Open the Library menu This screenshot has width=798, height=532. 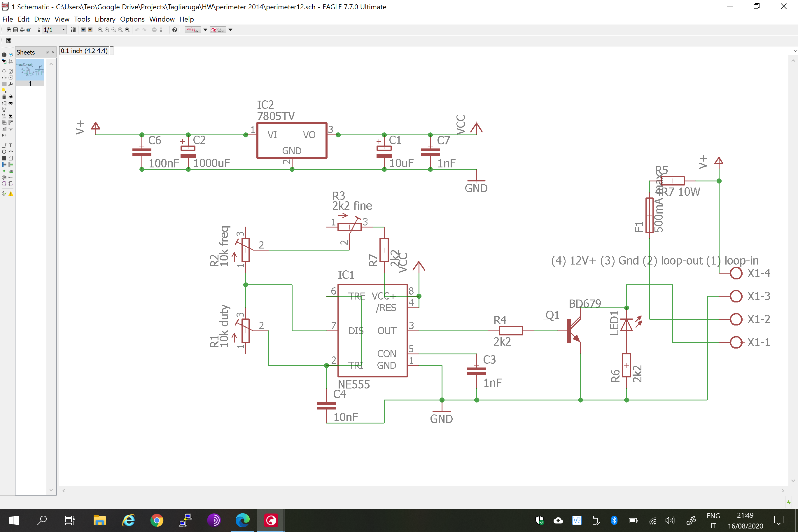click(104, 19)
